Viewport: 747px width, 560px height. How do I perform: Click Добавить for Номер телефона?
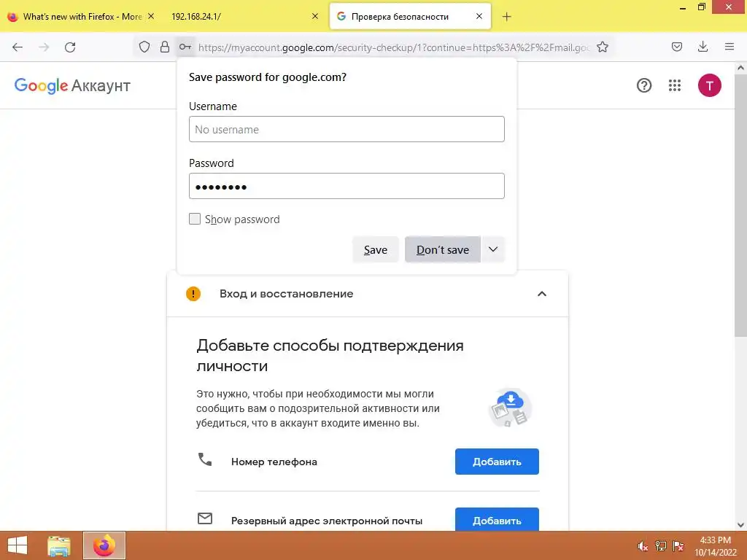497,462
